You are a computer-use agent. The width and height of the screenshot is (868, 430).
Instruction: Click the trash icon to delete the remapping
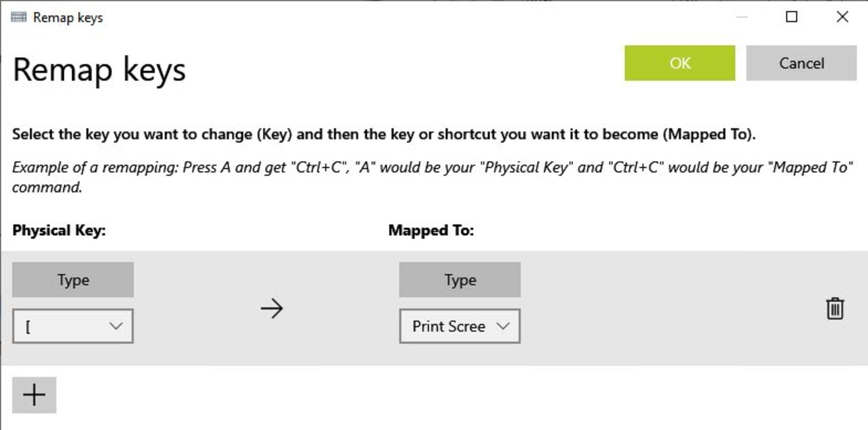[834, 309]
